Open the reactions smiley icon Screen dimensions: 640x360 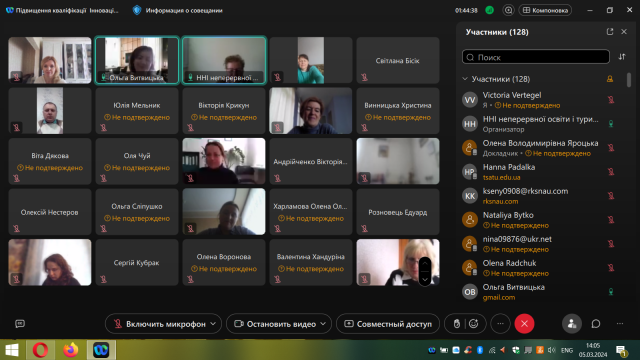pos(473,324)
